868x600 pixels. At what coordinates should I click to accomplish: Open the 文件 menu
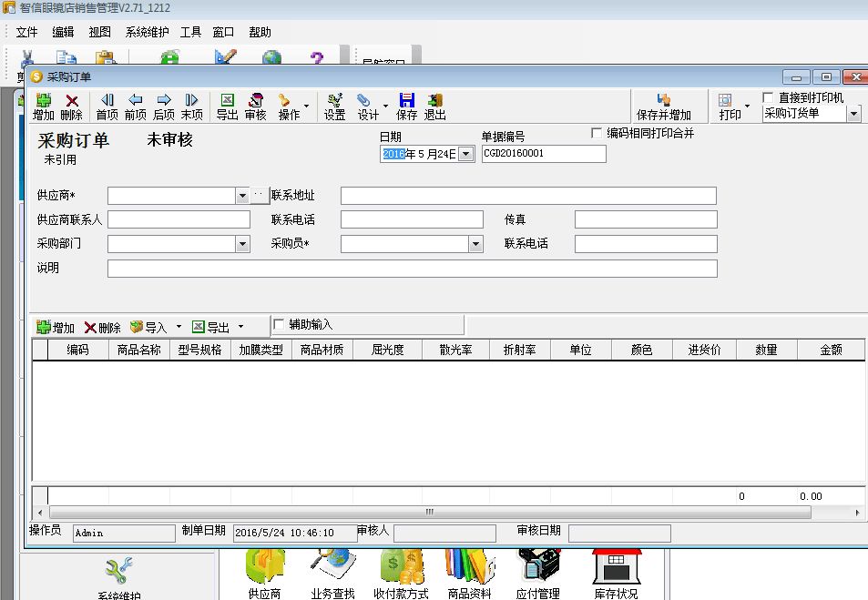pyautogui.click(x=26, y=32)
